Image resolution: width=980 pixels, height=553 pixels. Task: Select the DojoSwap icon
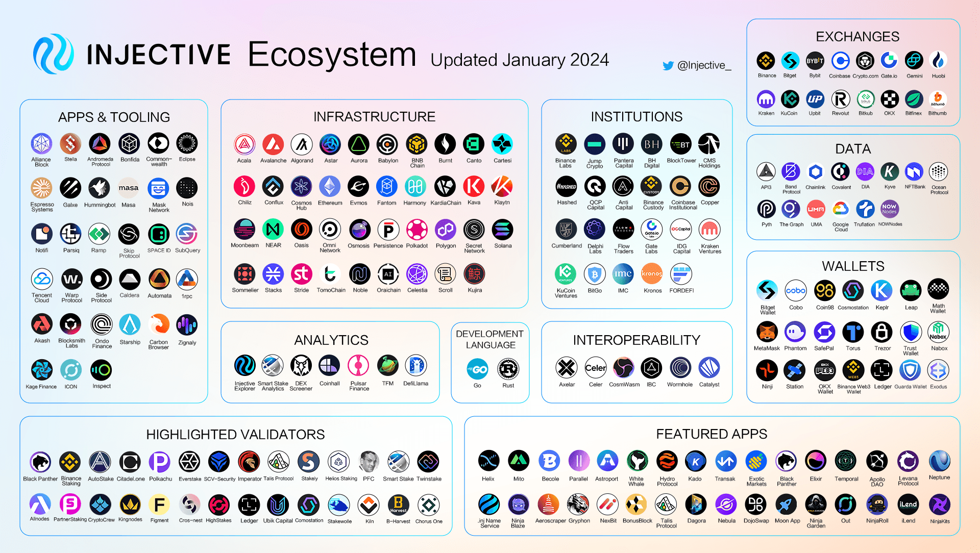pos(756,505)
